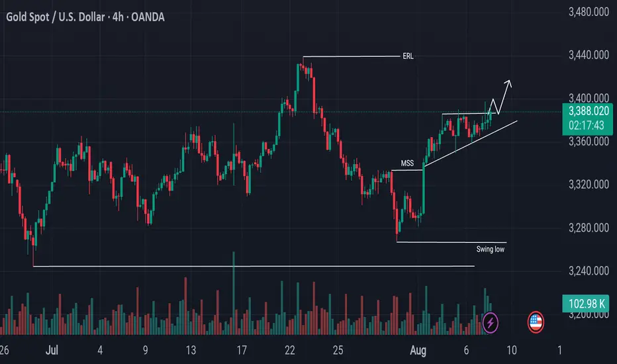Select the MSS text label
The width and height of the screenshot is (617, 364).
[x=407, y=163]
